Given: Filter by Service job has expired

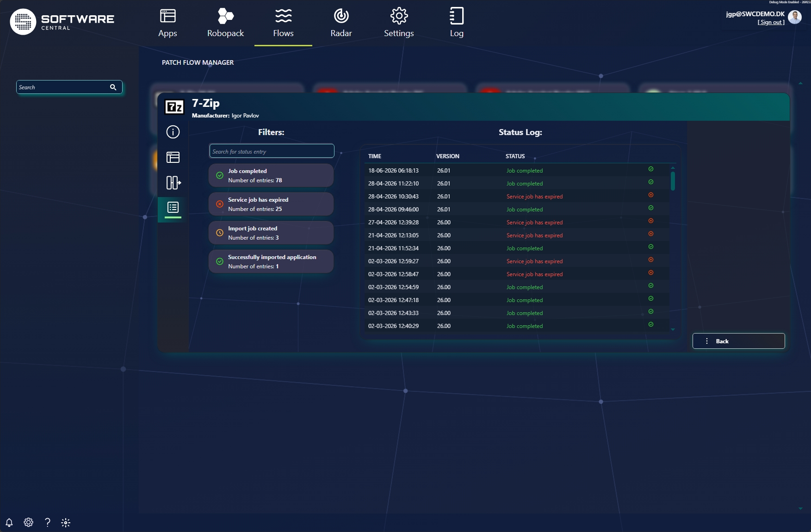Looking at the screenshot, I should click(x=271, y=204).
